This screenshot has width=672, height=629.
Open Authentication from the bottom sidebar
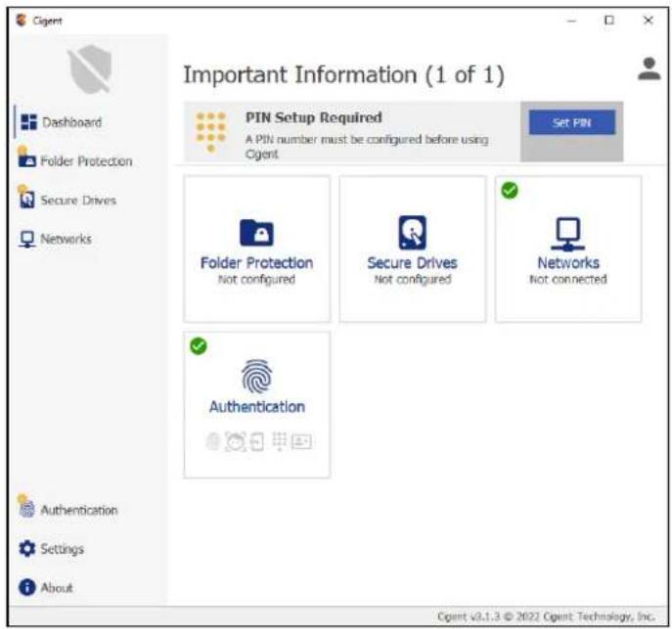(x=67, y=509)
